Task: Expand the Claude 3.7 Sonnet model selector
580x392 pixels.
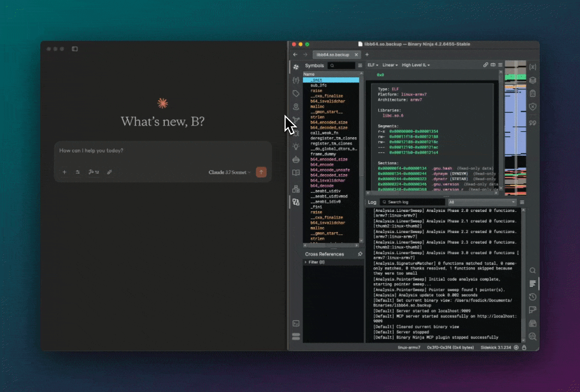Action: pyautogui.click(x=229, y=172)
